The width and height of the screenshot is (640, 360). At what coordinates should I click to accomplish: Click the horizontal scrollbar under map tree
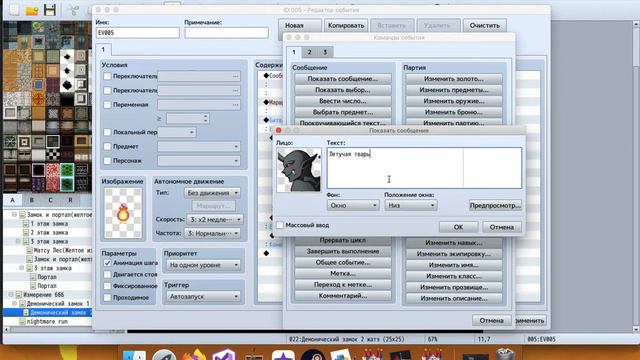tap(48, 330)
